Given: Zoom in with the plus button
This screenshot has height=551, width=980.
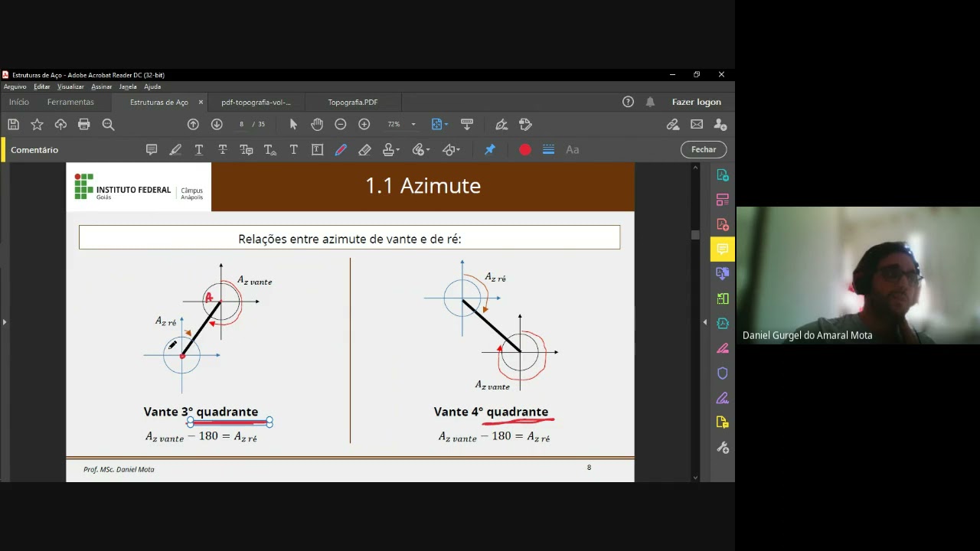Looking at the screenshot, I should (x=364, y=124).
